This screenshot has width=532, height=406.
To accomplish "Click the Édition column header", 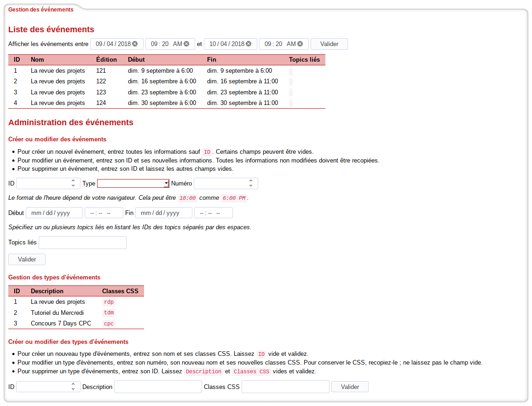I will point(106,60).
